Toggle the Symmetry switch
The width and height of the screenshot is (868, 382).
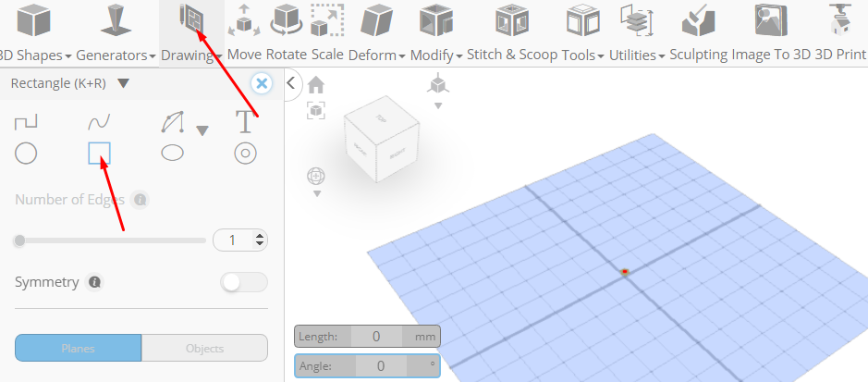coord(244,282)
